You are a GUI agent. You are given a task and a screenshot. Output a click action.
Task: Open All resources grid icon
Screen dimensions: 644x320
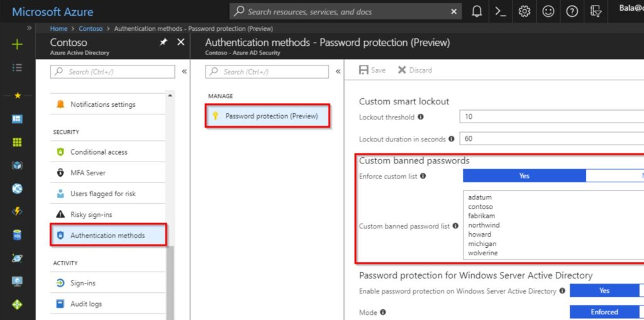(17, 143)
